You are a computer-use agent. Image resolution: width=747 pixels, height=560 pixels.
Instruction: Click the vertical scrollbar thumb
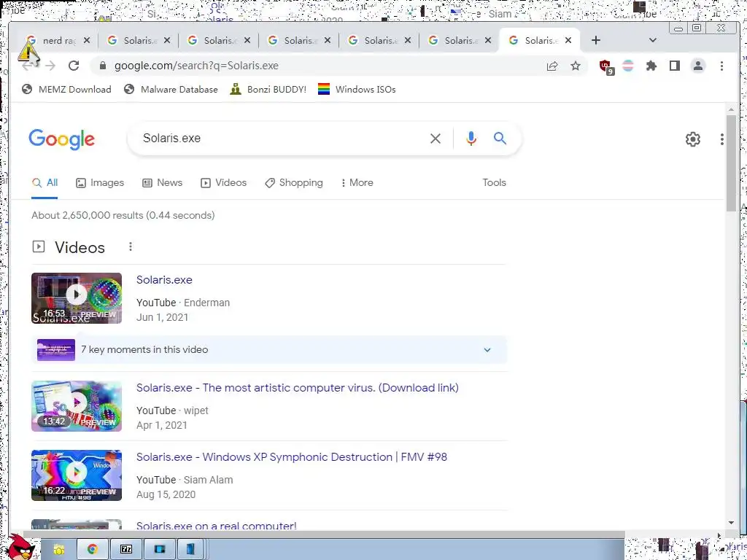[x=731, y=162]
